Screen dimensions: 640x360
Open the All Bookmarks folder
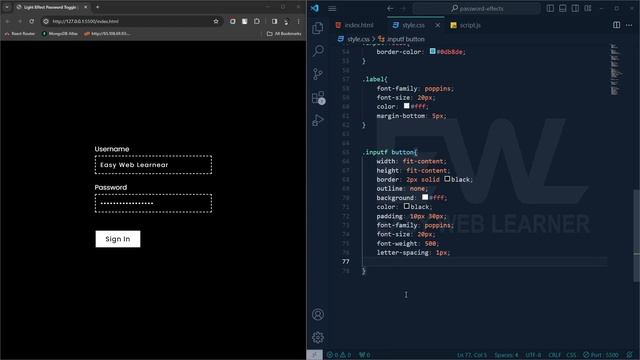point(284,33)
